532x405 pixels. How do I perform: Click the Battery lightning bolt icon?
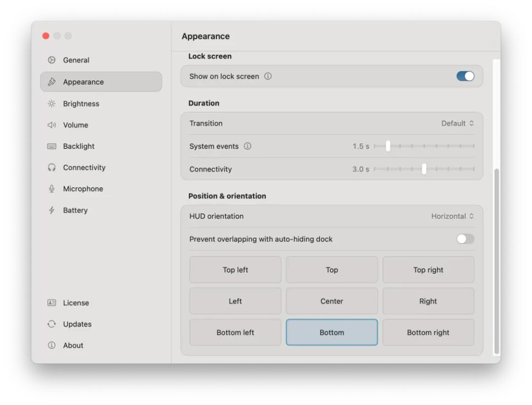coord(52,210)
